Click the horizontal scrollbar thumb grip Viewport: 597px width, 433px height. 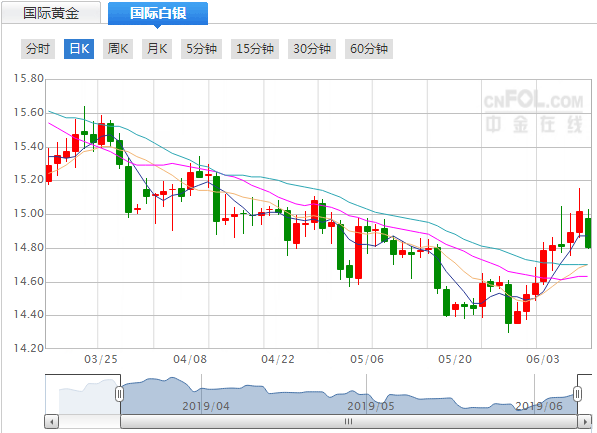pos(349,422)
